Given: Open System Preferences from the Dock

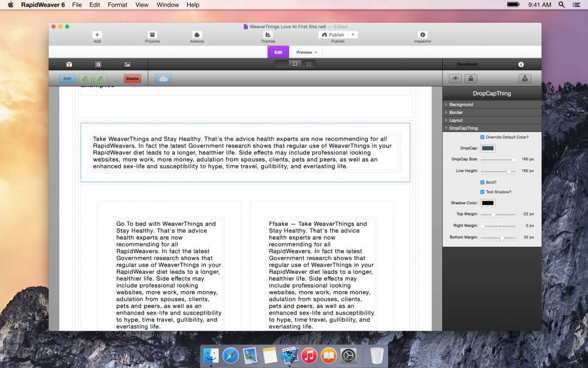Looking at the screenshot, I should click(349, 355).
